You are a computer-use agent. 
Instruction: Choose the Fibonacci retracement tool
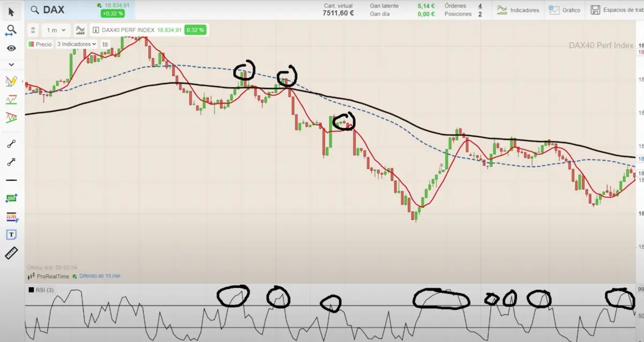click(x=11, y=217)
